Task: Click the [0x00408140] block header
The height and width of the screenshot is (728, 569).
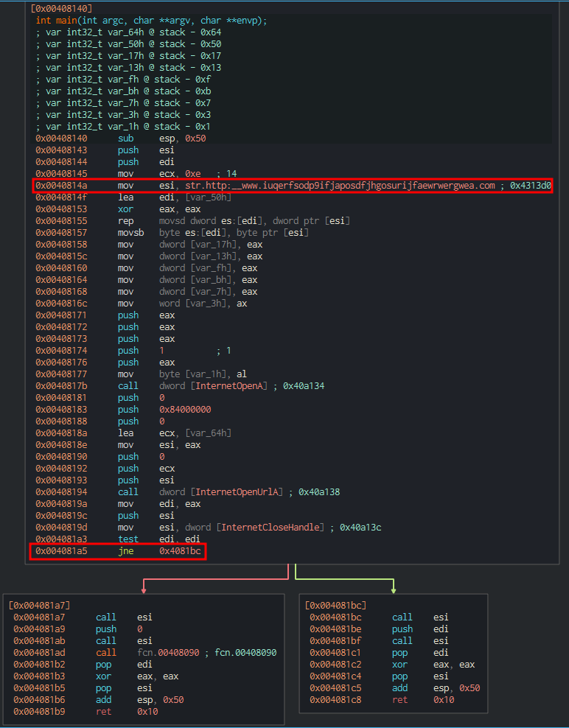Action: 59,8
